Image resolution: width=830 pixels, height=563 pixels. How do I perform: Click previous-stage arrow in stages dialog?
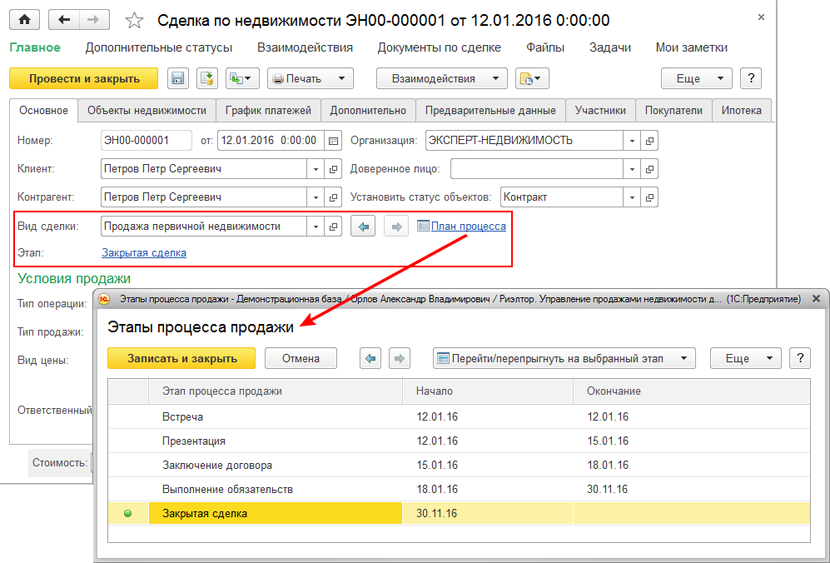click(371, 358)
